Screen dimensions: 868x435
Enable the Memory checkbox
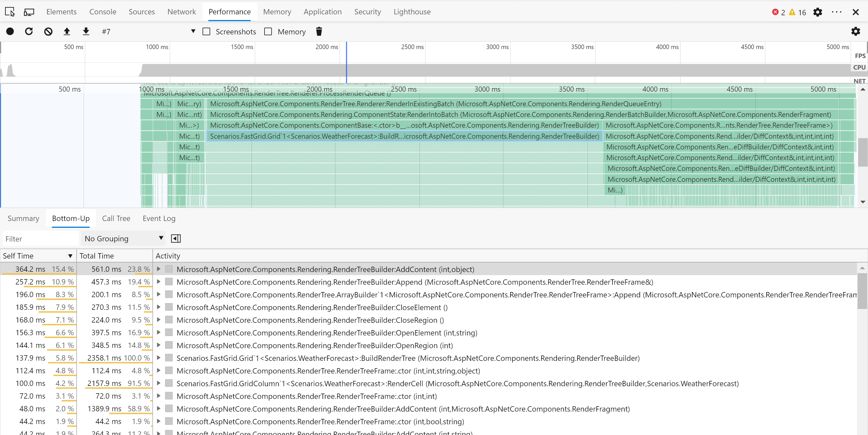268,32
